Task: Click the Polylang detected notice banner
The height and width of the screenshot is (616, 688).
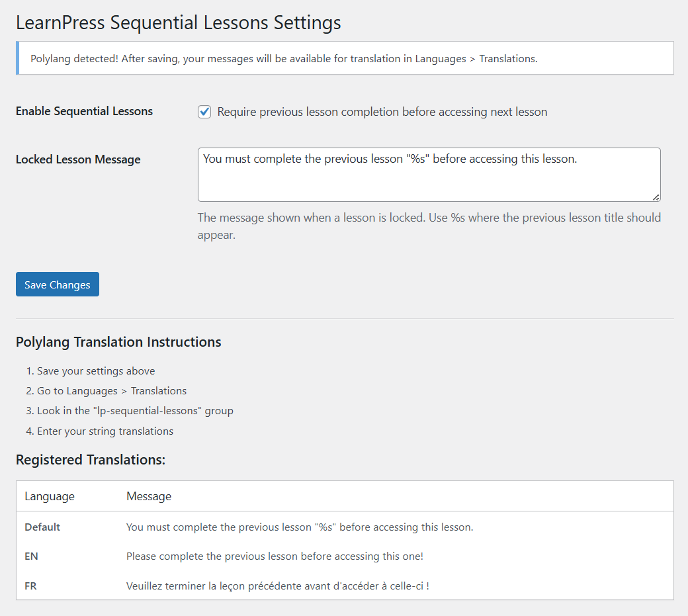Action: tap(344, 58)
